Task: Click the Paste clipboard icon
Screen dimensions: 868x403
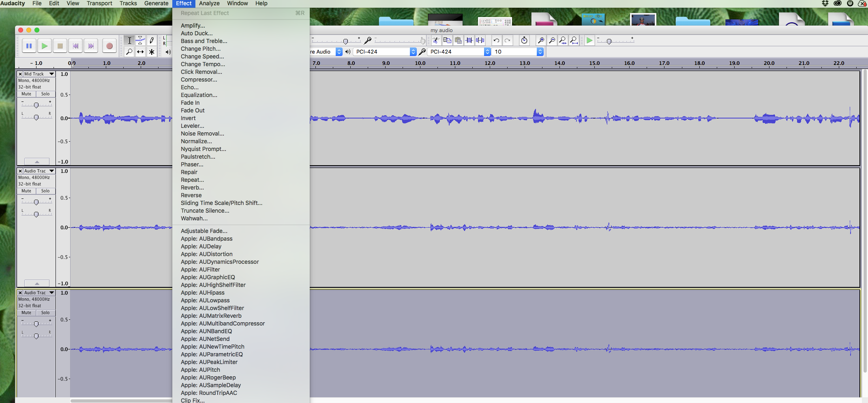Action: 458,40
